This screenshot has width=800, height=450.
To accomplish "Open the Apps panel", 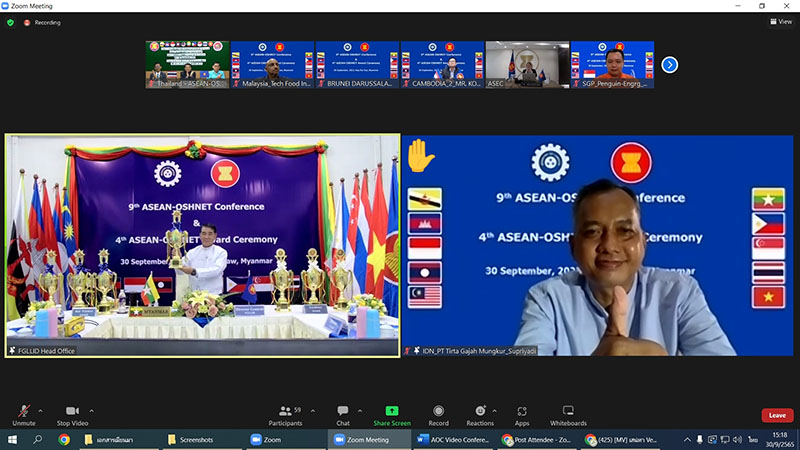I will pyautogui.click(x=522, y=414).
